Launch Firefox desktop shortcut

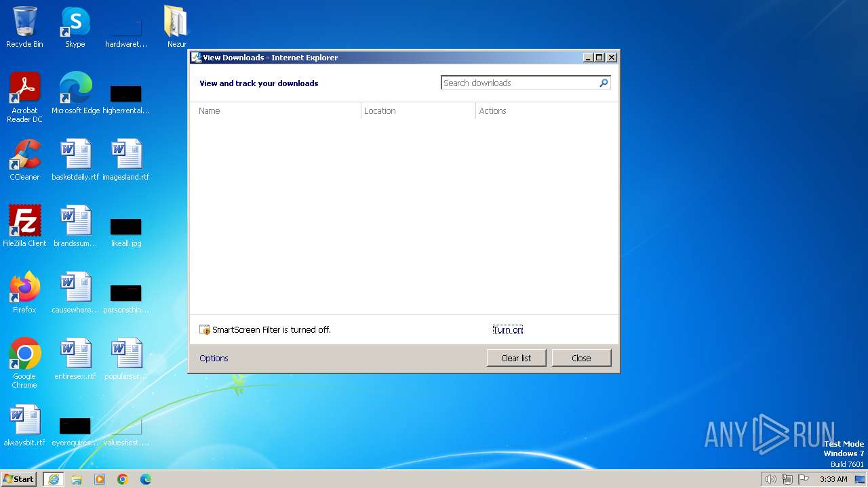tap(24, 292)
